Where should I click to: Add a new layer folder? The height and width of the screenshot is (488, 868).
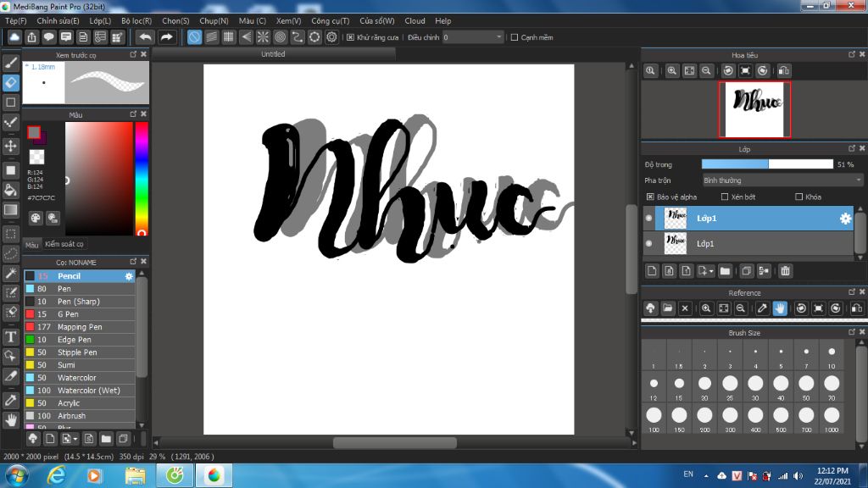pyautogui.click(x=725, y=271)
